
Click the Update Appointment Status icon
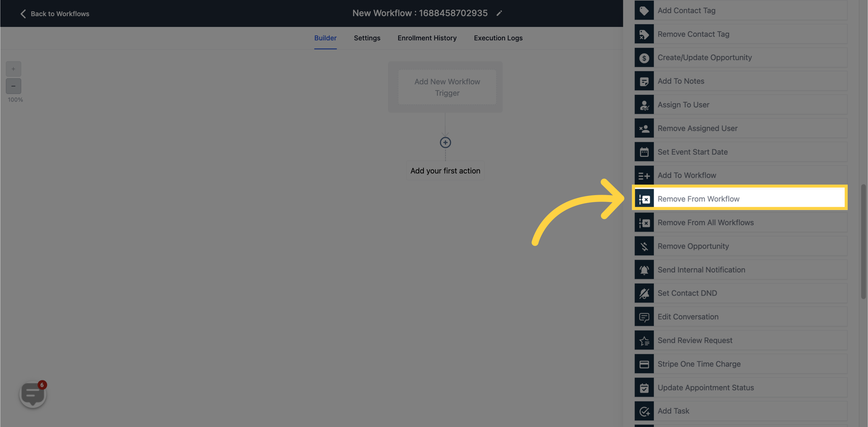point(644,387)
